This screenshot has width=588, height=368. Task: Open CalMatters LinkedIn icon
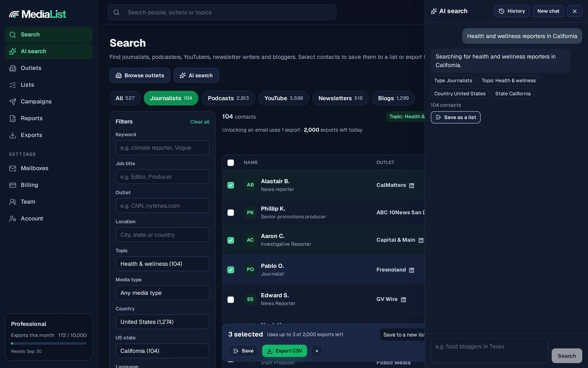(412, 186)
